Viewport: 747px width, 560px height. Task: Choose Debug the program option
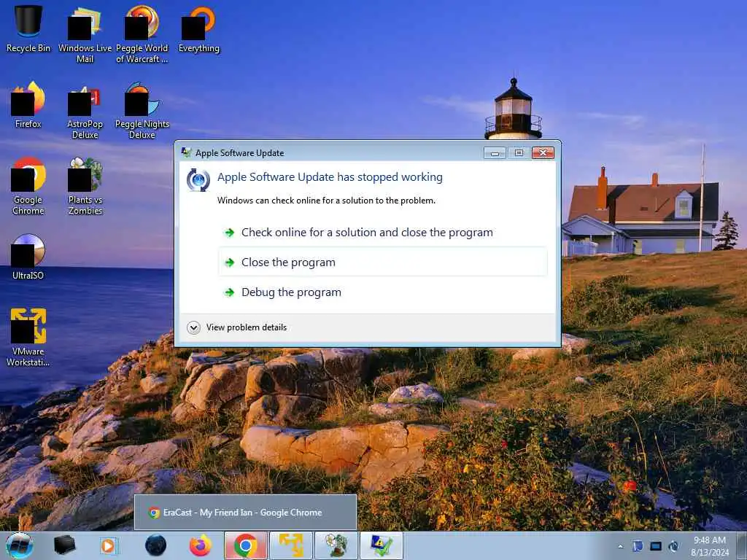tap(382, 292)
